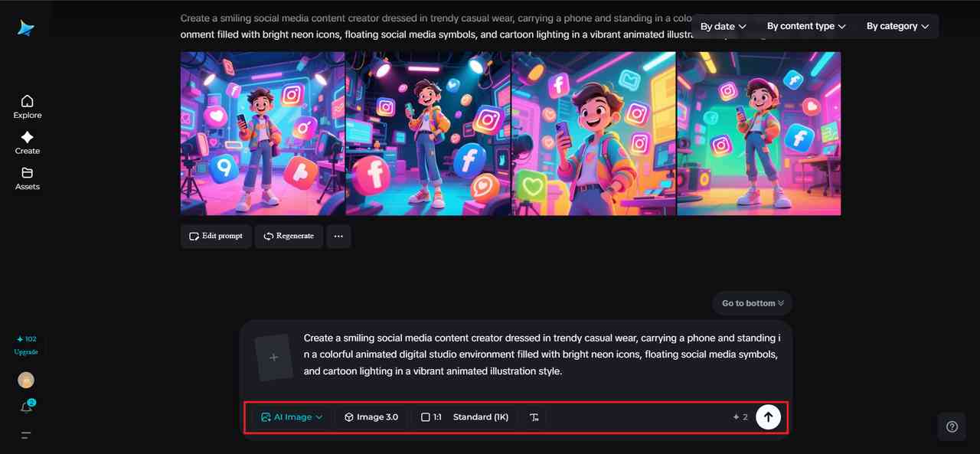Change the 1:1 Standard (1K) aspect ratio setting
980x454 pixels.
(465, 417)
